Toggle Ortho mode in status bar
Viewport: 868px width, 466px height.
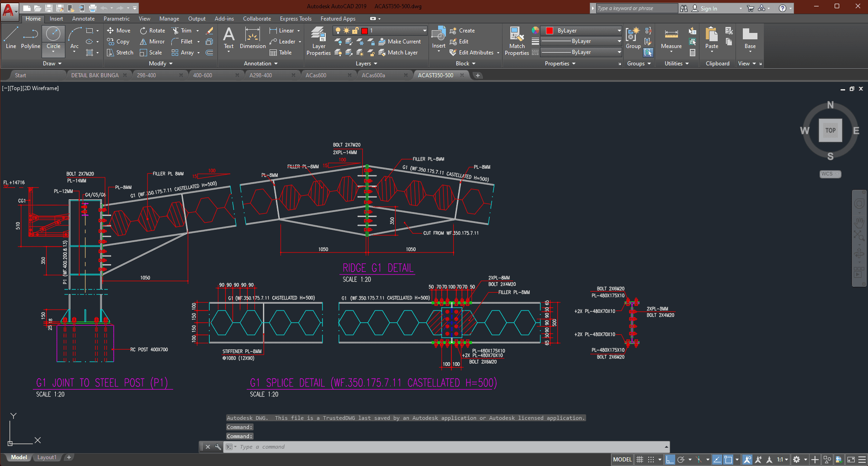[670, 460]
